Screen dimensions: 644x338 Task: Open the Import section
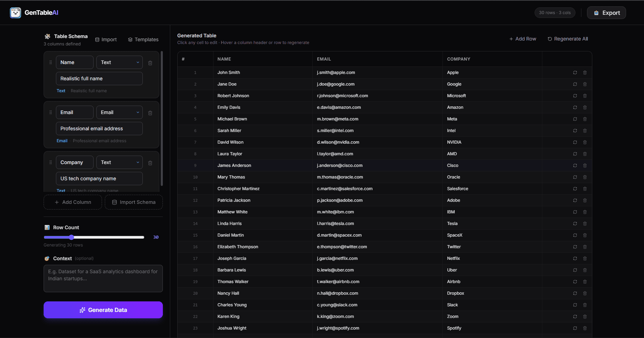[x=106, y=39]
